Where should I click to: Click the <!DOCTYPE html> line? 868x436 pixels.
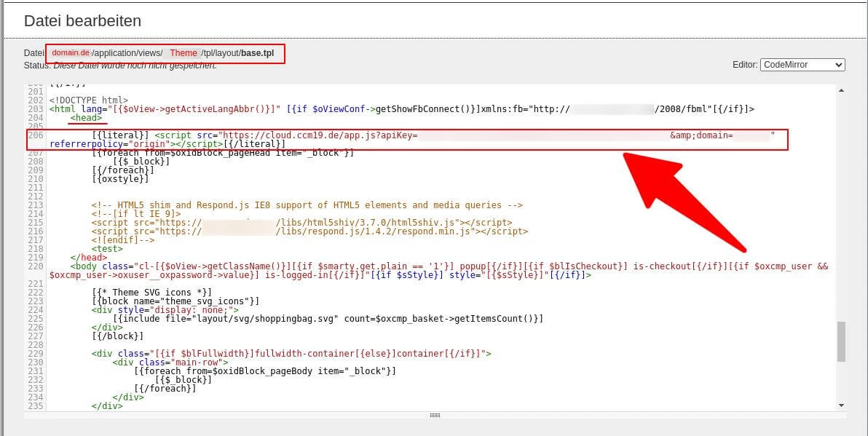point(88,100)
